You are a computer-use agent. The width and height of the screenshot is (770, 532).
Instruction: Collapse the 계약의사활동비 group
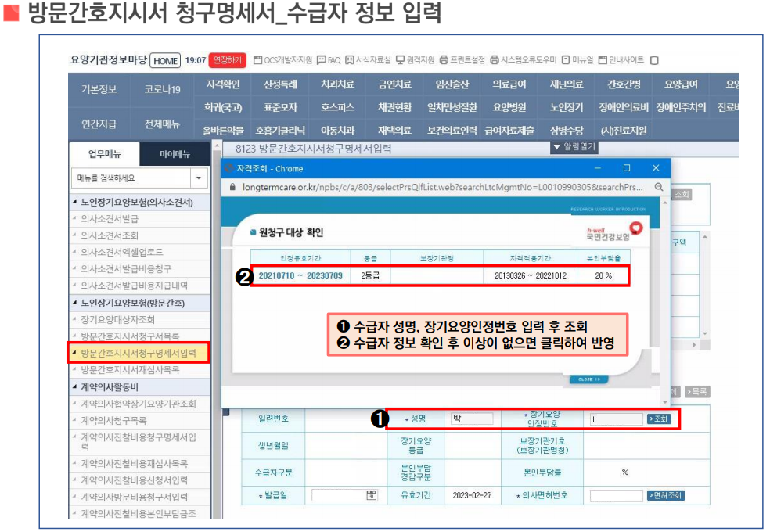[74, 386]
